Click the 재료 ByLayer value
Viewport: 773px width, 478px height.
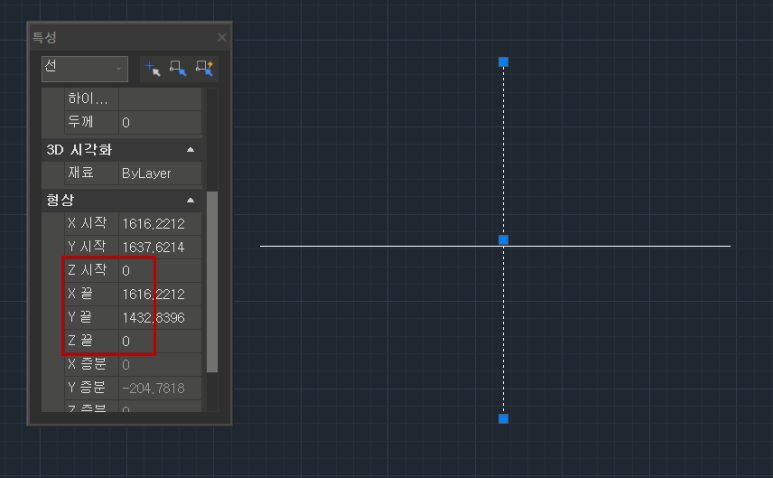coord(160,173)
